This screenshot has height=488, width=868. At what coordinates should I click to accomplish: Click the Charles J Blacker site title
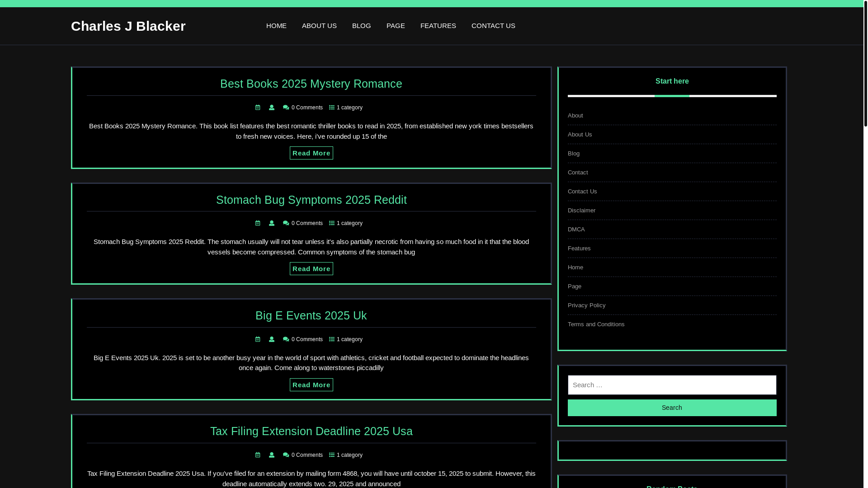point(128,26)
